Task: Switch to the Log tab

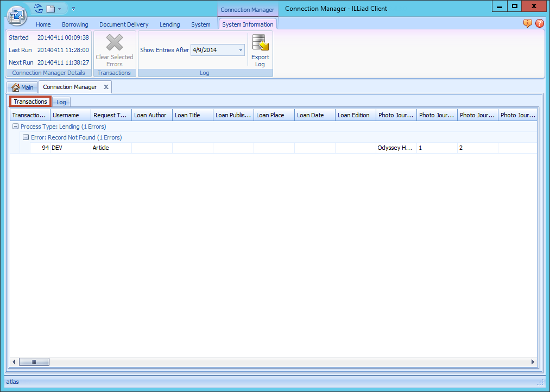Action: coord(61,102)
